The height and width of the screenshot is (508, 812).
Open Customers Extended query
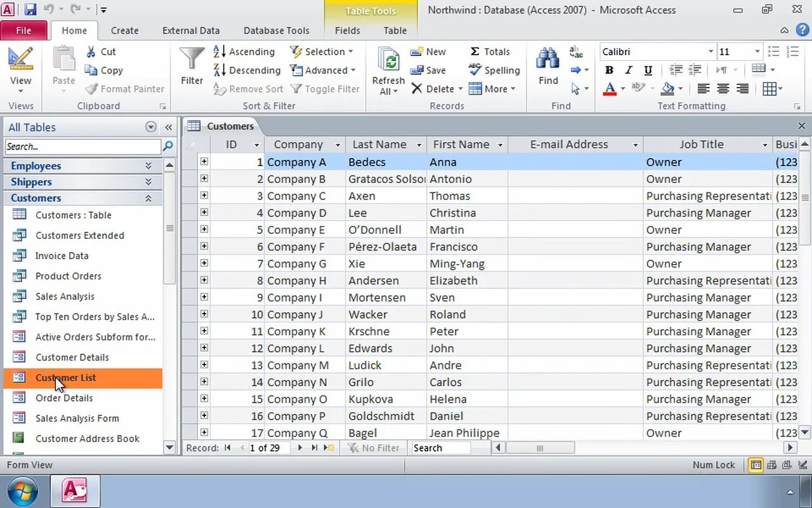coord(80,236)
